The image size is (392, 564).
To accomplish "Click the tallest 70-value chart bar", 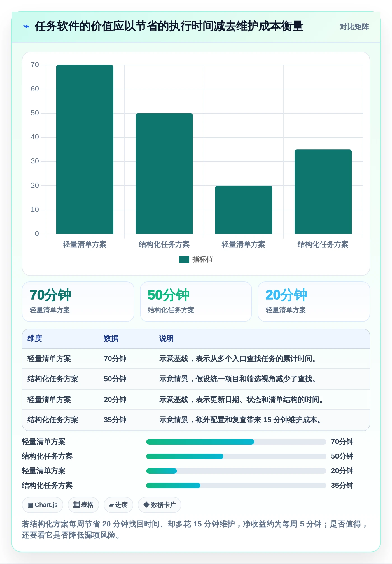I will coord(85,149).
